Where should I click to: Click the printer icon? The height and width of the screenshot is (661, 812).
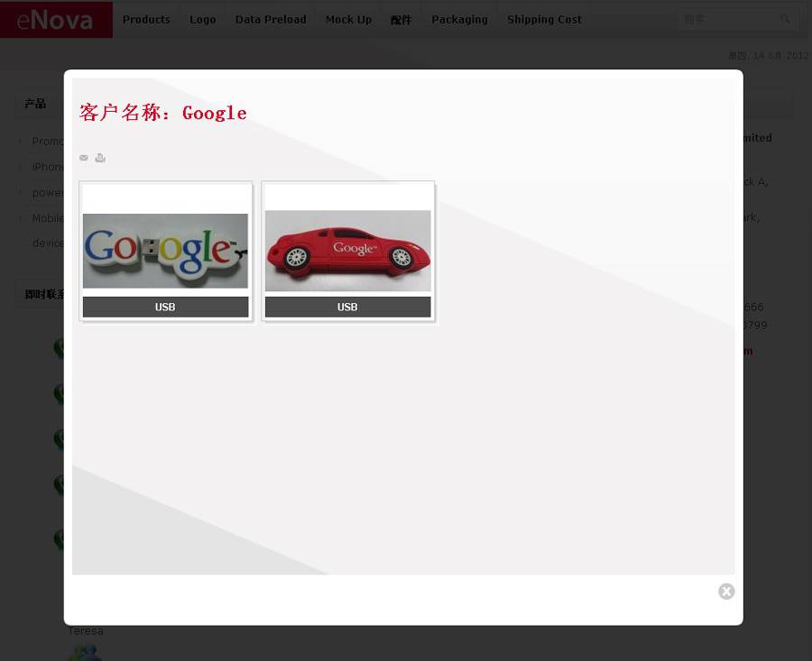100,158
